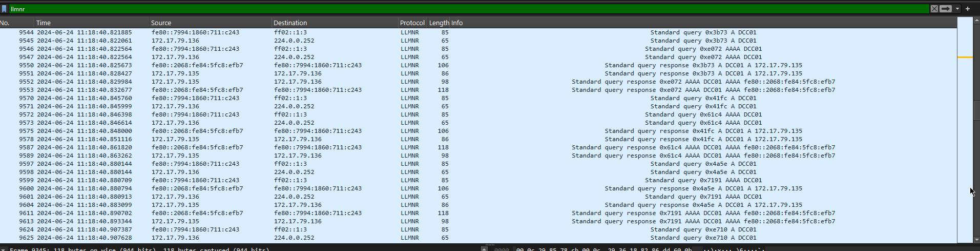Sort packets by the Time column
Image resolution: width=980 pixels, height=251 pixels.
(92, 23)
